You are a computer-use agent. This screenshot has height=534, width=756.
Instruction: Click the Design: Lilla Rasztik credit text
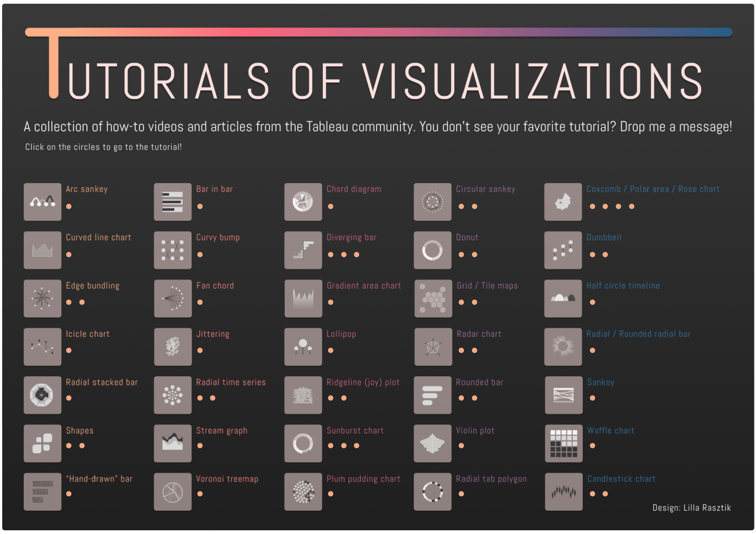691,508
